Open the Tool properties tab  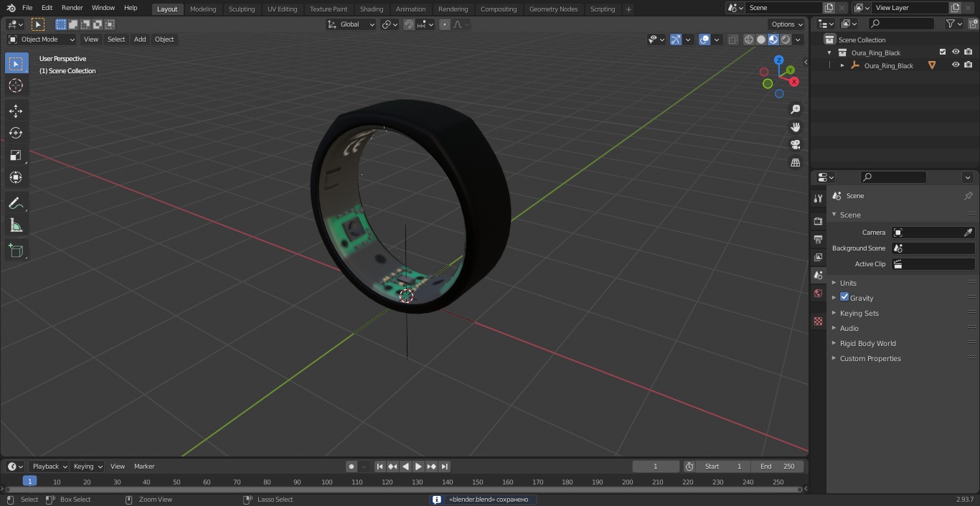[x=818, y=198]
